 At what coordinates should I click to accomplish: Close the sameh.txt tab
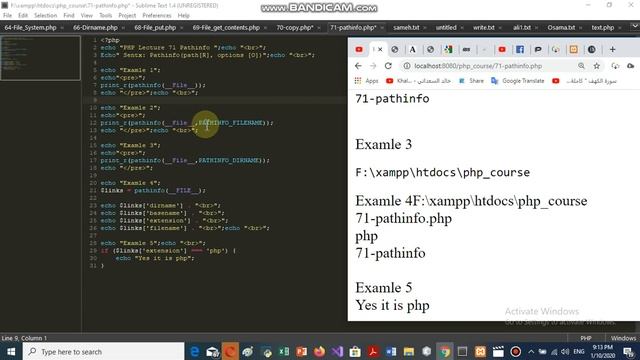(x=425, y=28)
